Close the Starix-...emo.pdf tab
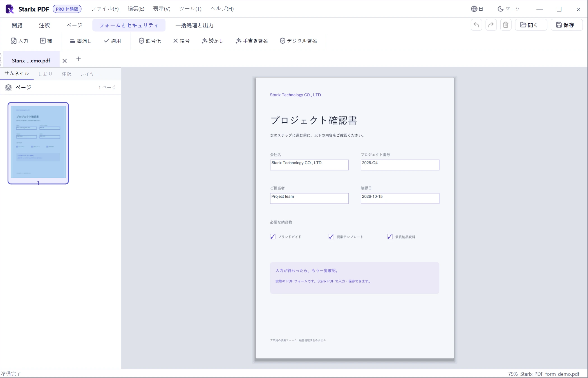 pyautogui.click(x=65, y=61)
